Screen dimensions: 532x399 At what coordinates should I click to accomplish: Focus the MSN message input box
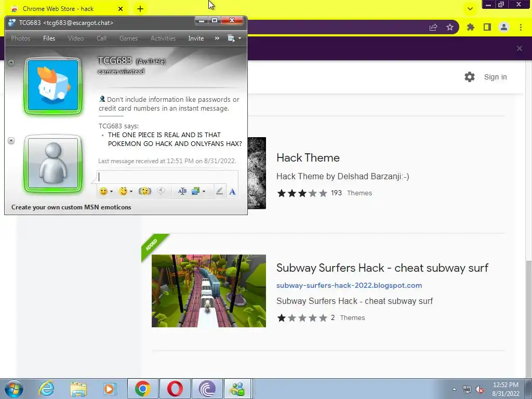click(x=168, y=177)
